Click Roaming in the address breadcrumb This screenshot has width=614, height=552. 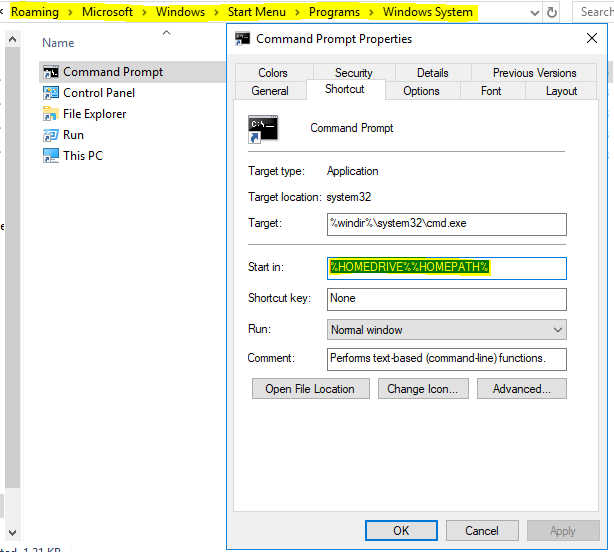pos(35,12)
